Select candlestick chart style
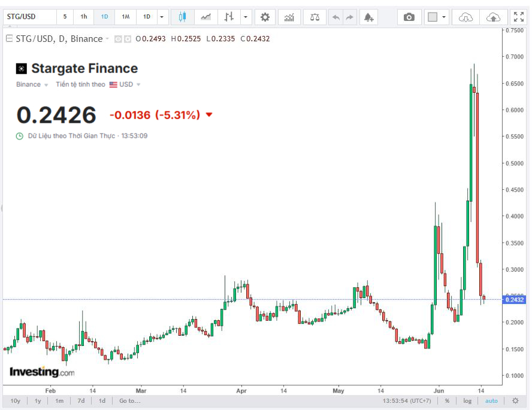The width and height of the screenshot is (532, 410). pyautogui.click(x=183, y=17)
